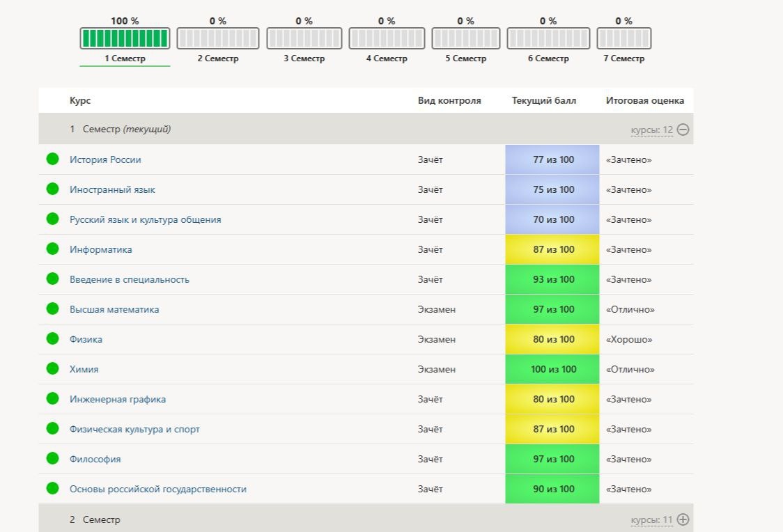783x532 pixels.
Task: Click green status dot beside Информатика
Action: (x=52, y=249)
